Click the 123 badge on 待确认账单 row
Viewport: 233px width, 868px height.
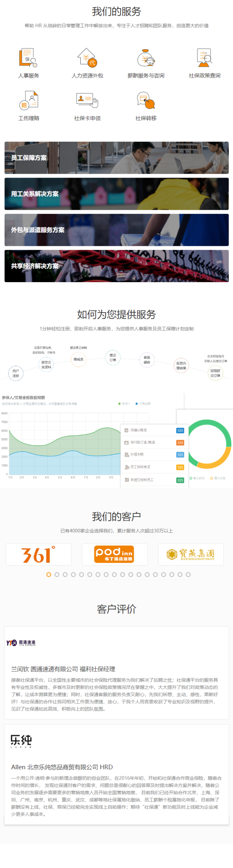tap(180, 430)
